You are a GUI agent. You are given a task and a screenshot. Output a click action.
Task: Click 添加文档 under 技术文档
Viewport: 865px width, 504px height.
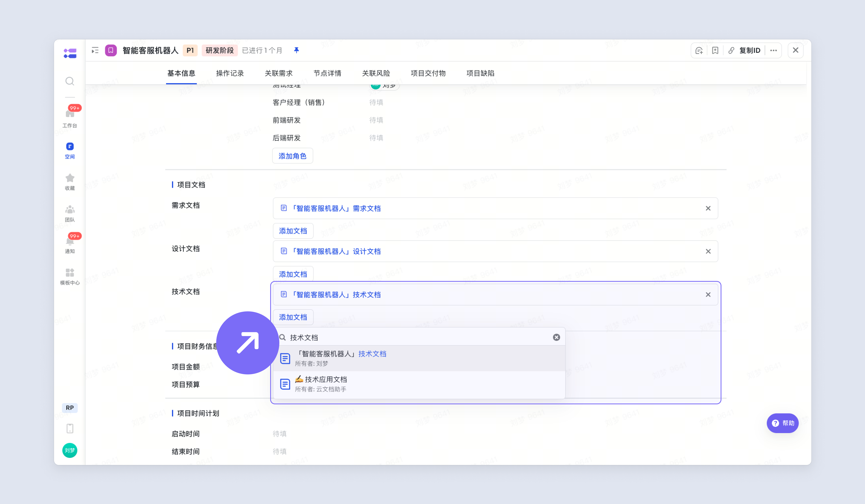click(293, 317)
